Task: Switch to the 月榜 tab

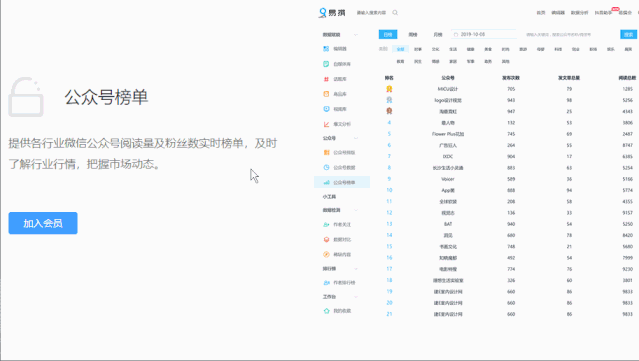Action: [438, 35]
